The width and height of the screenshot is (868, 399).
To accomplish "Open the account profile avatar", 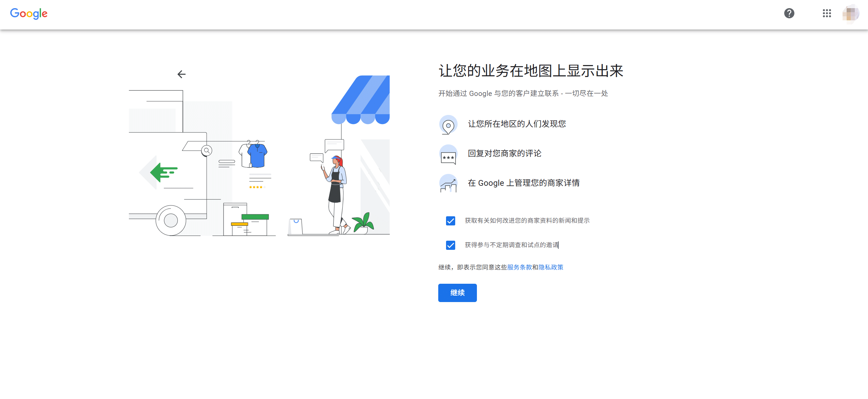I will (x=850, y=14).
